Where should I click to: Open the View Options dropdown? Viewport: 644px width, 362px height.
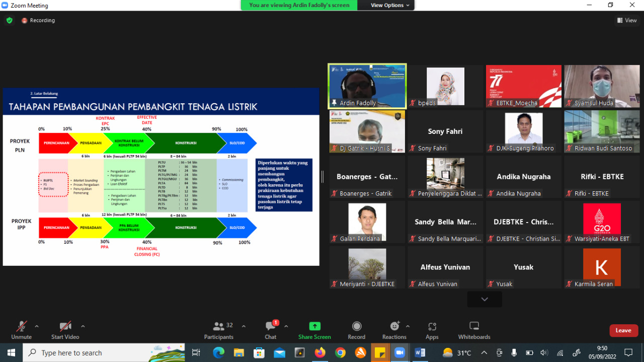pos(390,5)
